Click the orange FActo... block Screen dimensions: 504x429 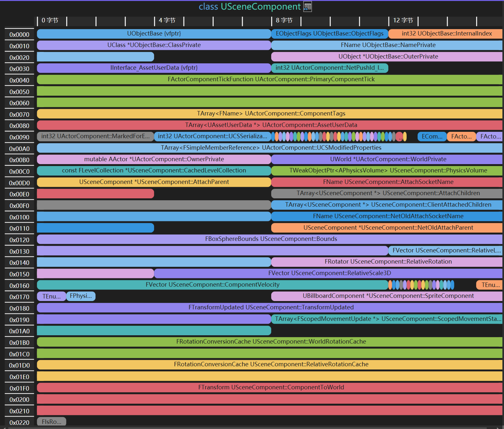[x=461, y=137]
